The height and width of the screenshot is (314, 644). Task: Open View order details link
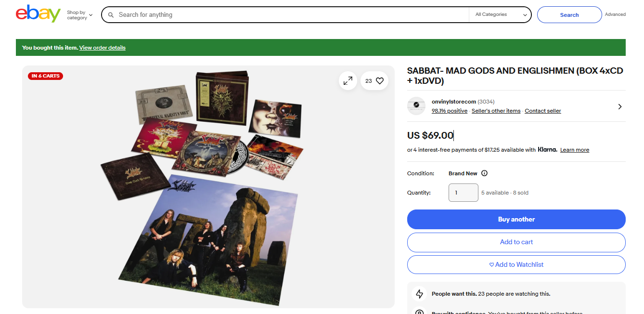[102, 48]
